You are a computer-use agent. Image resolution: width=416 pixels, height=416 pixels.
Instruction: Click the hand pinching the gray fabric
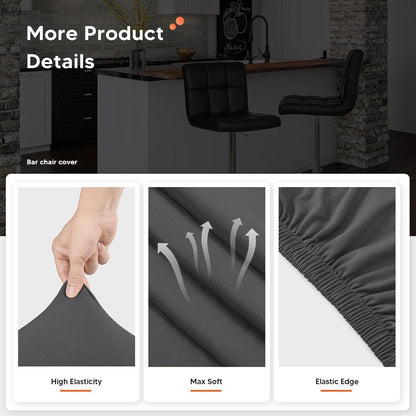coord(87,241)
